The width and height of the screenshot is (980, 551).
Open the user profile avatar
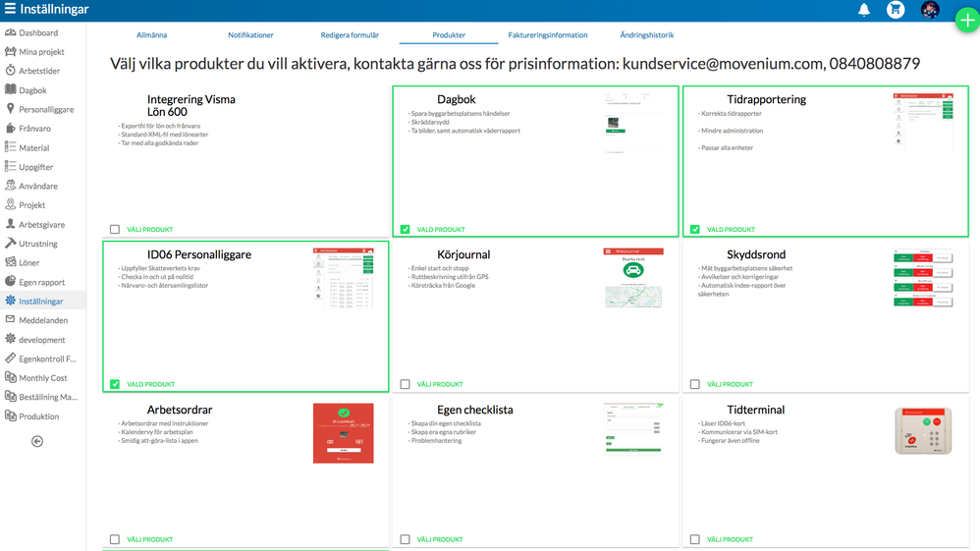[x=929, y=10]
